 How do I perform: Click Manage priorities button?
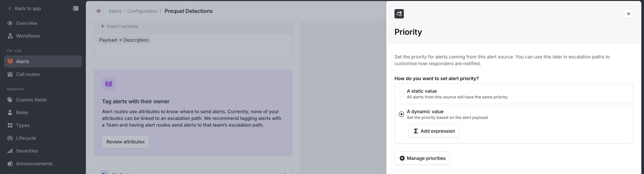422,158
